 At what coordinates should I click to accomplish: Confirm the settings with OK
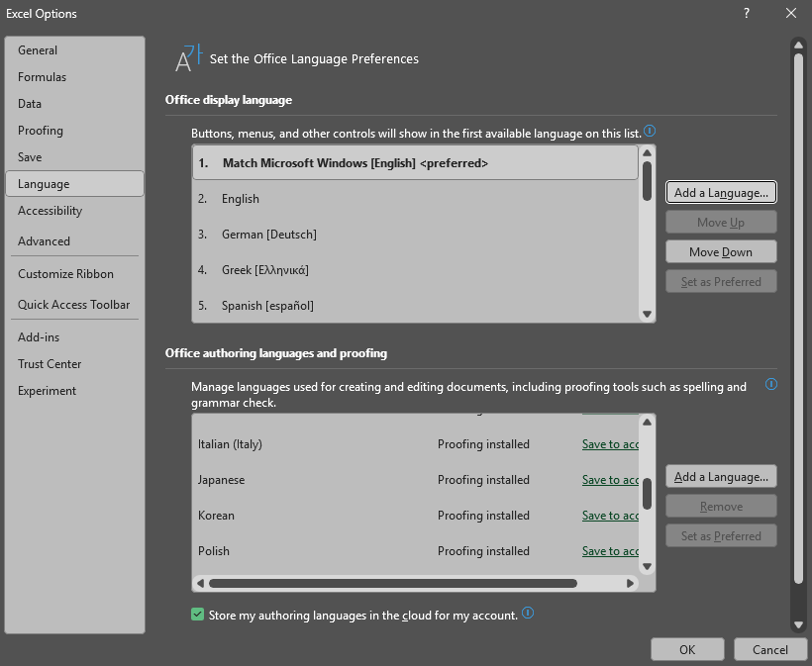click(x=687, y=649)
